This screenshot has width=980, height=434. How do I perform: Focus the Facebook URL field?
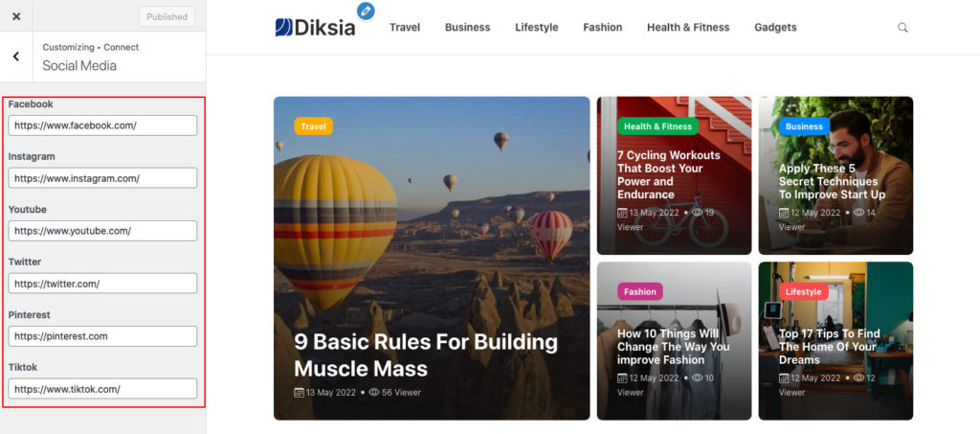(x=102, y=126)
